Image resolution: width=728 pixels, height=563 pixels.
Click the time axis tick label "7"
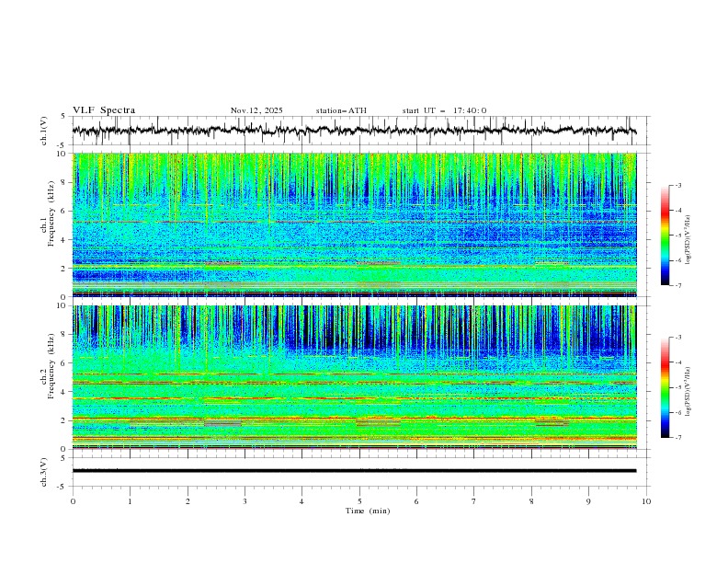pyautogui.click(x=474, y=501)
